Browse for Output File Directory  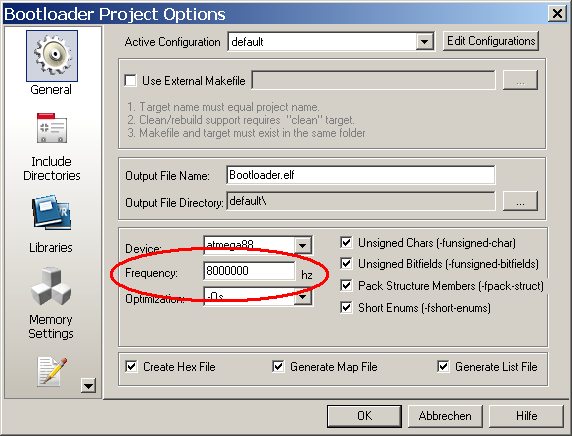tap(520, 201)
